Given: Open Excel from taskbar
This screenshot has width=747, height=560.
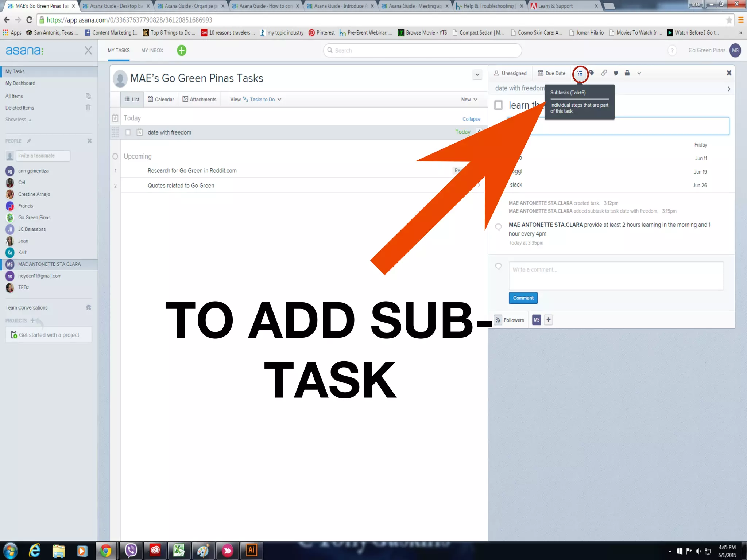Looking at the screenshot, I should (x=179, y=550).
